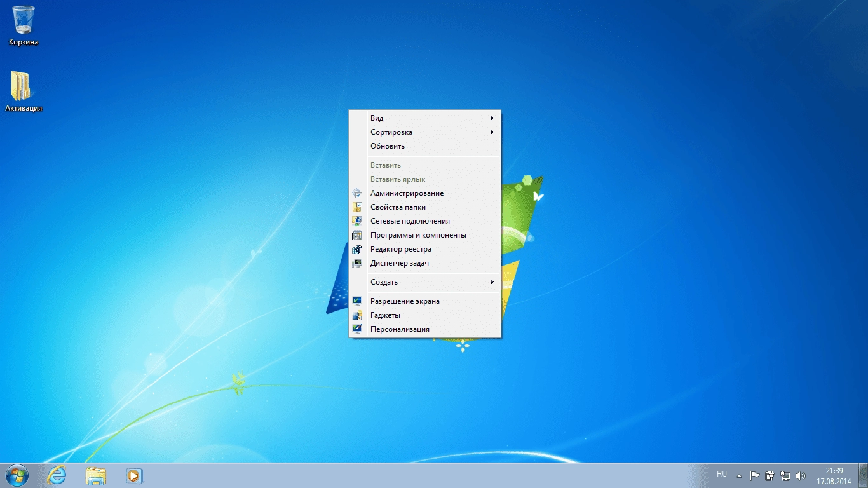Open the Активация folder on the desktop
The height and width of the screenshot is (488, 868).
pyautogui.click(x=22, y=89)
